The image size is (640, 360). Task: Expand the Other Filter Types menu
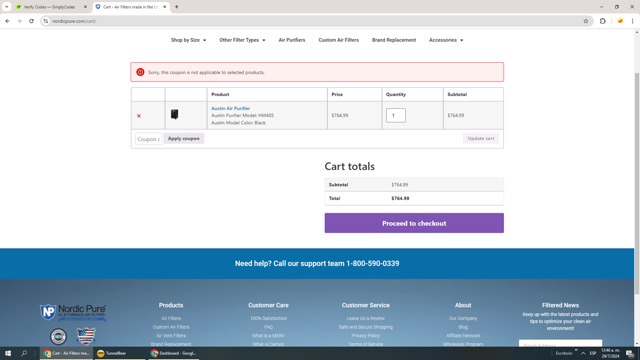coord(242,40)
